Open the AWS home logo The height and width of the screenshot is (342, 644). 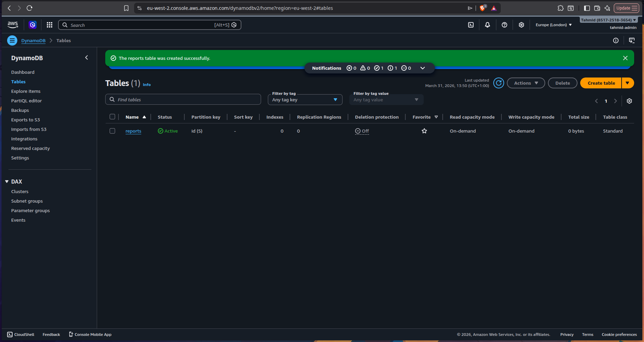[x=13, y=25]
